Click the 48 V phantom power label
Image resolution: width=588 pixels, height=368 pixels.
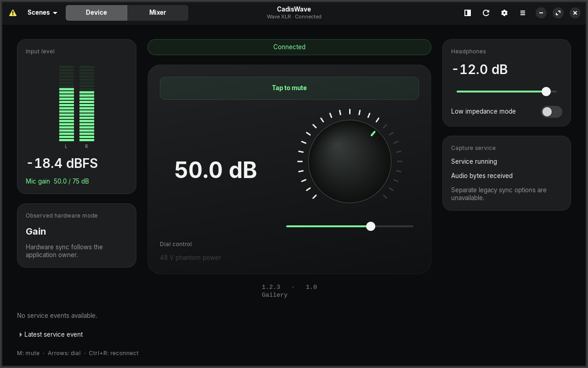190,258
